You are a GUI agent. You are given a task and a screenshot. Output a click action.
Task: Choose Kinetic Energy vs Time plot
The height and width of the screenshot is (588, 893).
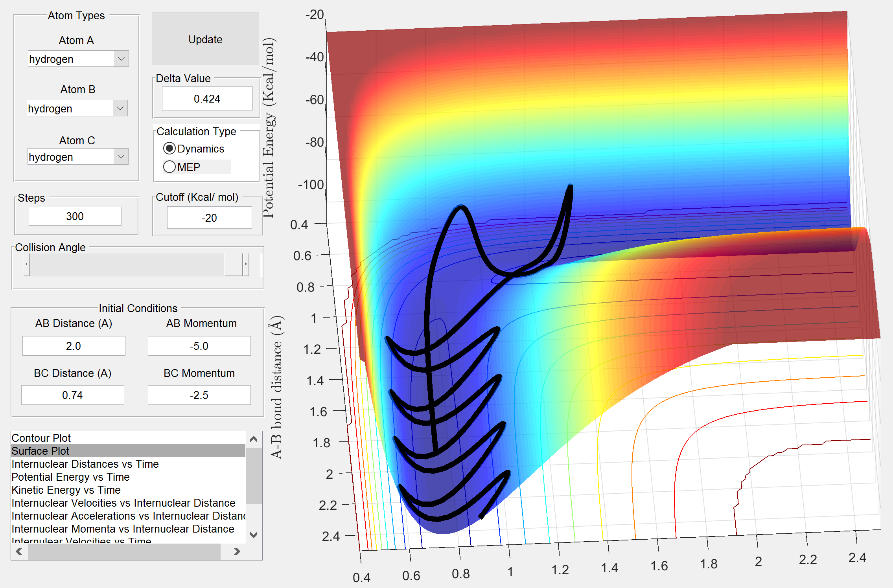66,490
